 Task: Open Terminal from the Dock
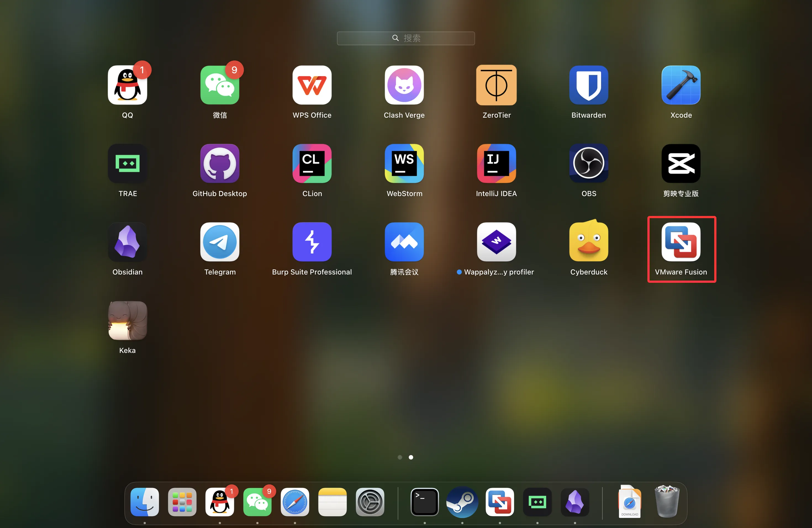pyautogui.click(x=425, y=502)
